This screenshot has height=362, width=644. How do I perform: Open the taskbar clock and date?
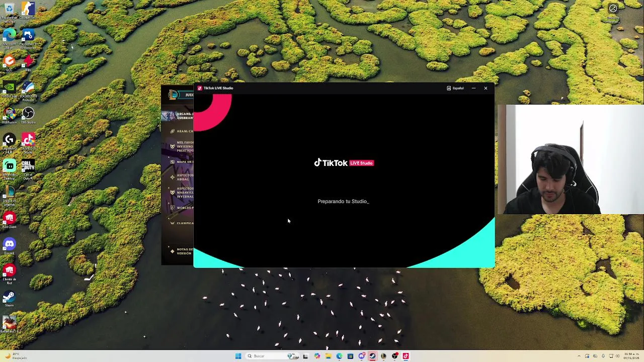(632, 356)
